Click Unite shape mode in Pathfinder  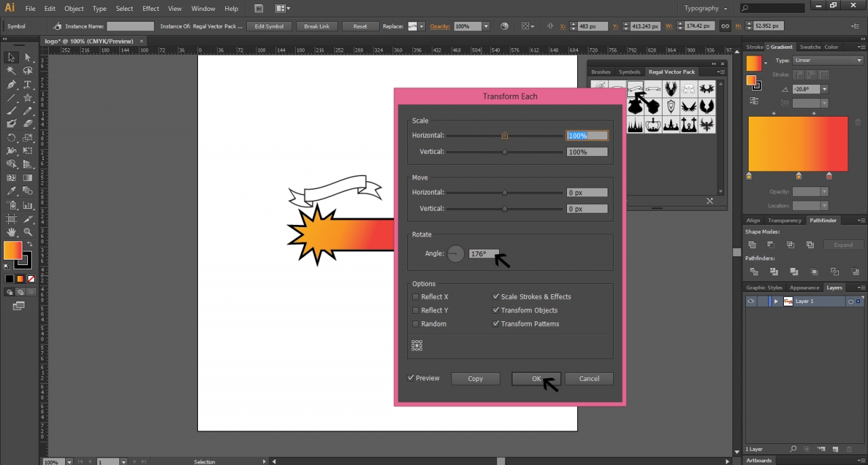point(751,245)
